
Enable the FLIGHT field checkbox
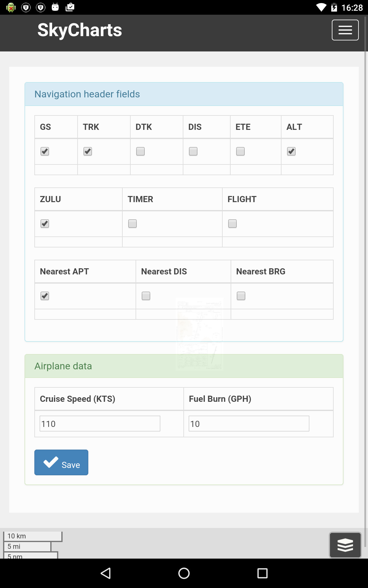(x=232, y=224)
